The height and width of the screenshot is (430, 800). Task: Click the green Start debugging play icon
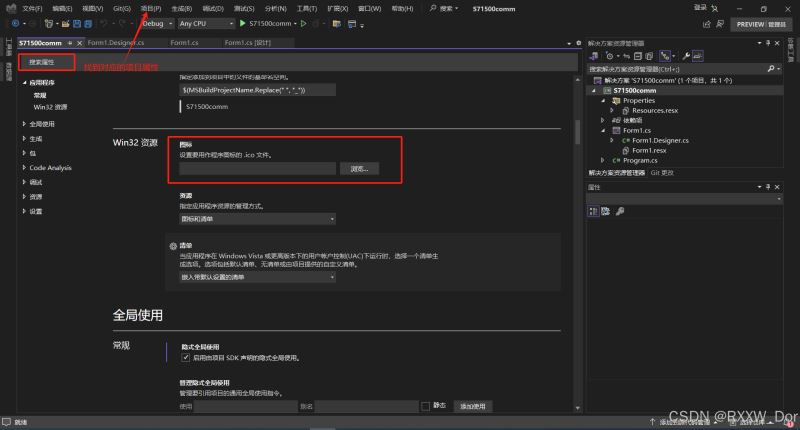242,23
